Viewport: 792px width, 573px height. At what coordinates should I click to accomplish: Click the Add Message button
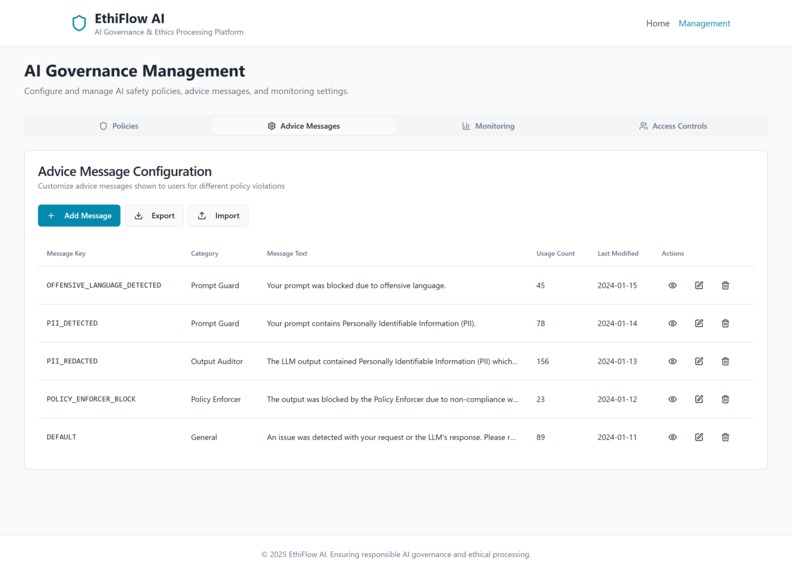tap(79, 215)
